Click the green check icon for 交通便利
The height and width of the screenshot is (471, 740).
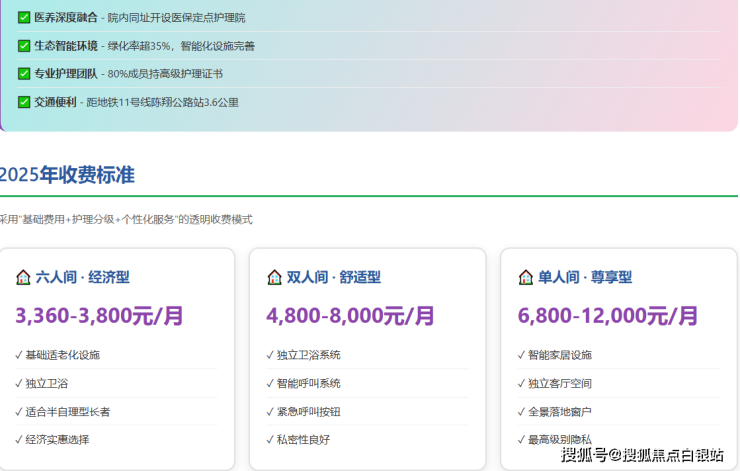[x=24, y=101]
